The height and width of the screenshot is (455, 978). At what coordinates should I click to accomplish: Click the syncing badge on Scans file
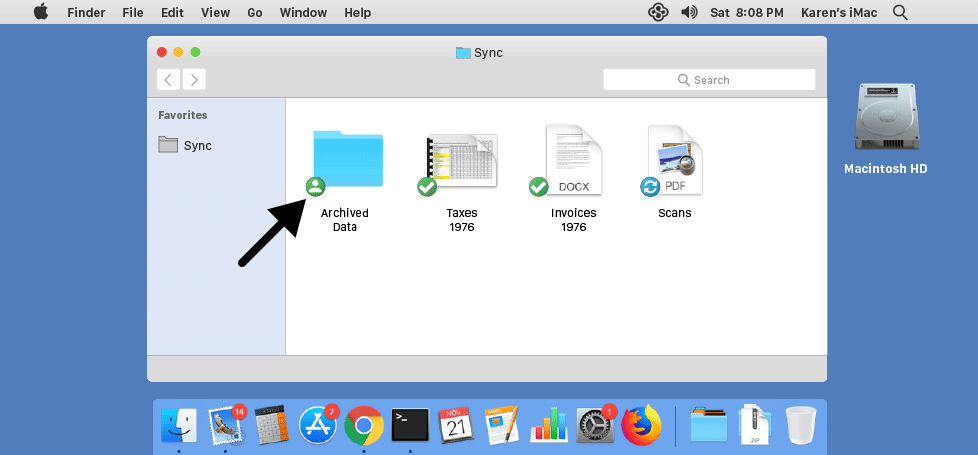coord(650,187)
